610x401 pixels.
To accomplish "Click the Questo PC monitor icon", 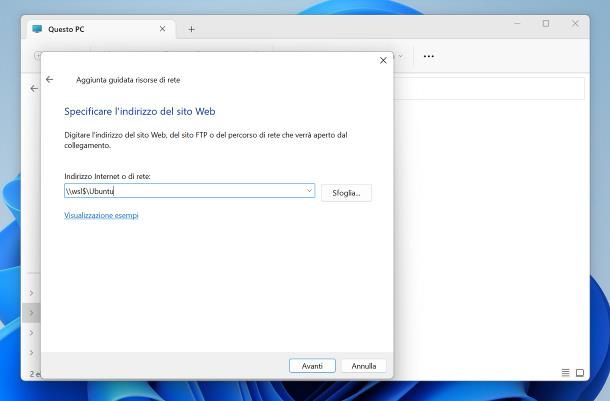I will tap(37, 29).
